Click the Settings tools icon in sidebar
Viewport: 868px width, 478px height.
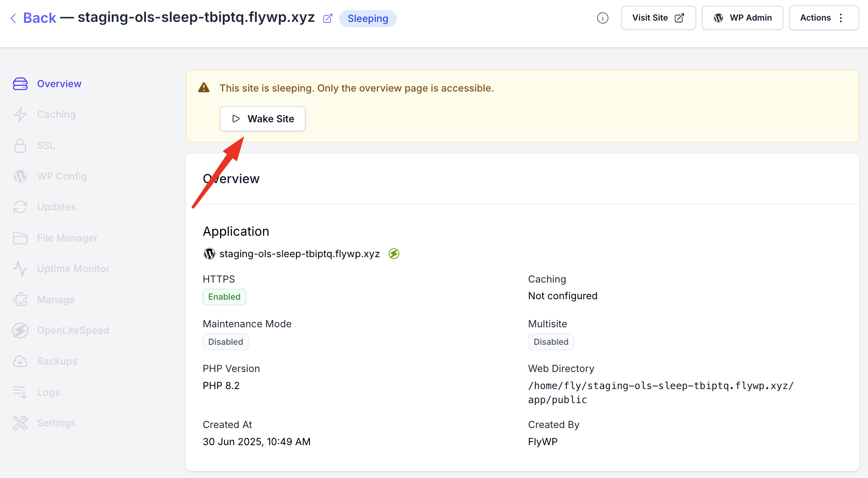tap(20, 423)
